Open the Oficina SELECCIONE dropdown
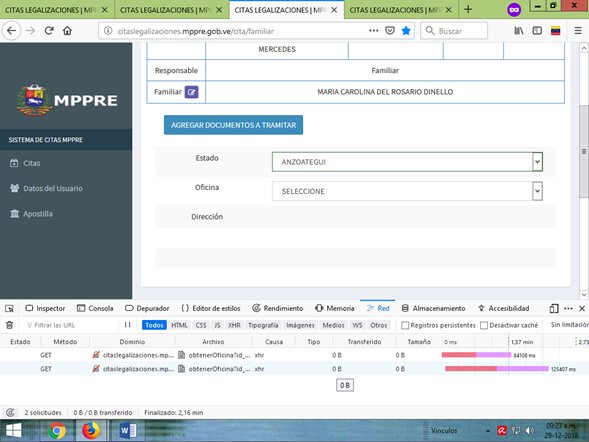589x442 pixels. [407, 191]
